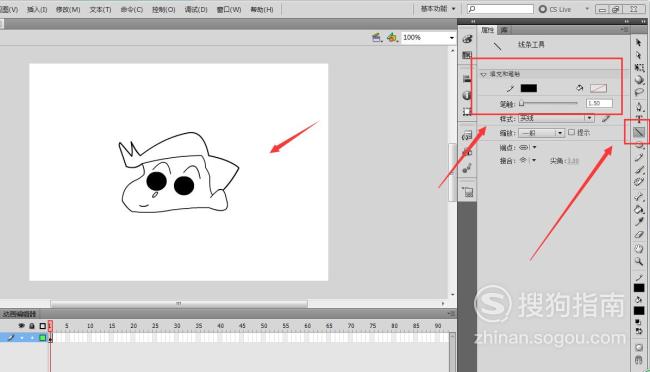
Task: Select the 3D Rotation tool
Action: (639, 80)
